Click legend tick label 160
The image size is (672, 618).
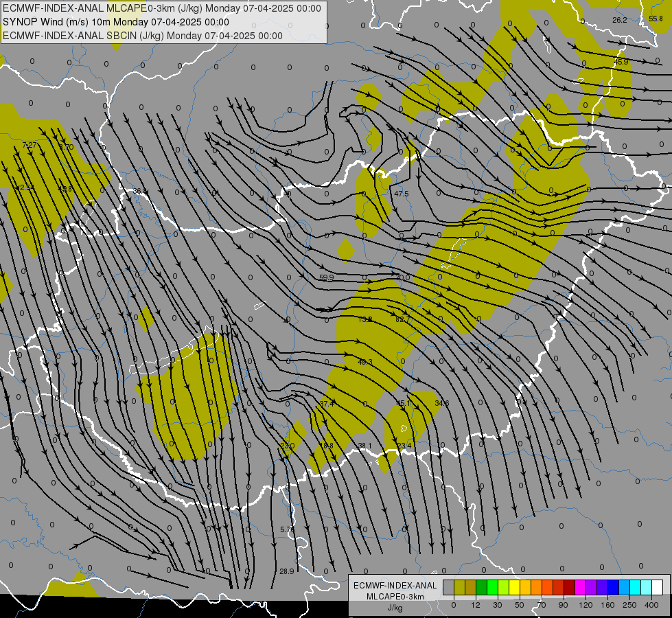[607, 605]
